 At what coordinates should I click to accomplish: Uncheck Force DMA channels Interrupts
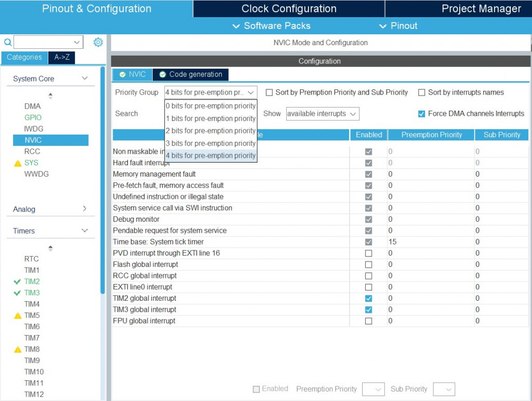(421, 114)
